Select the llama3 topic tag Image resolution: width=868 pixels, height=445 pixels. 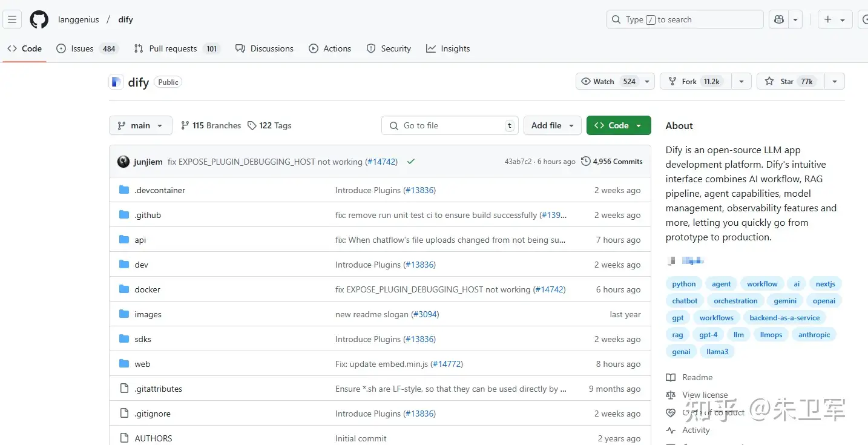[x=717, y=352]
